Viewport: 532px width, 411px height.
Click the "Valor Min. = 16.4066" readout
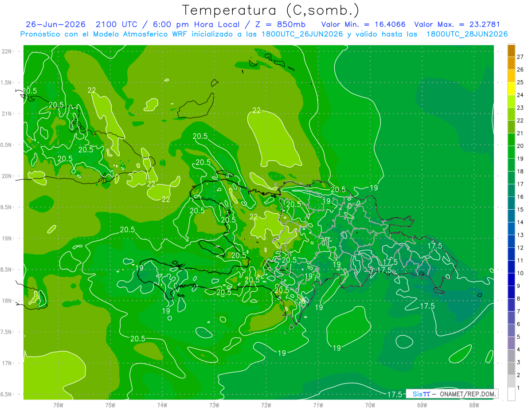pyautogui.click(x=363, y=24)
